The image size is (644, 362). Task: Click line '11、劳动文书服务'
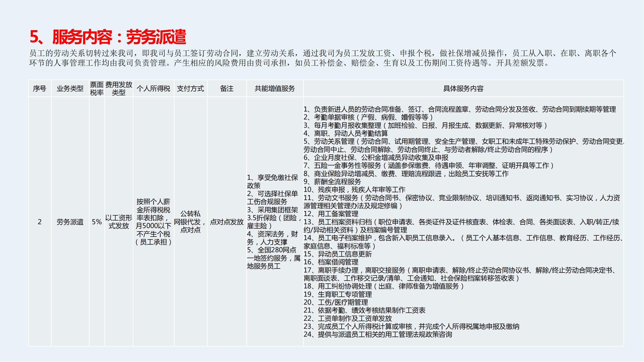pyautogui.click(x=462, y=202)
